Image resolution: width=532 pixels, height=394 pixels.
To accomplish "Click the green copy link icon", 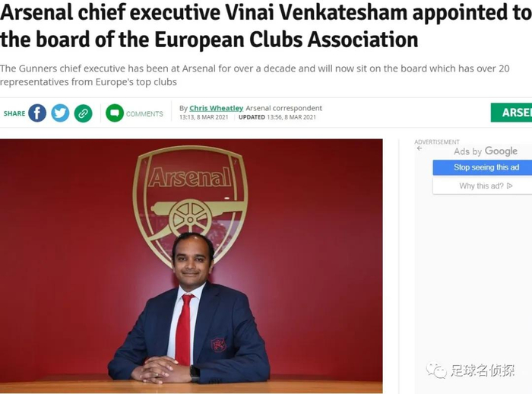I will (83, 113).
